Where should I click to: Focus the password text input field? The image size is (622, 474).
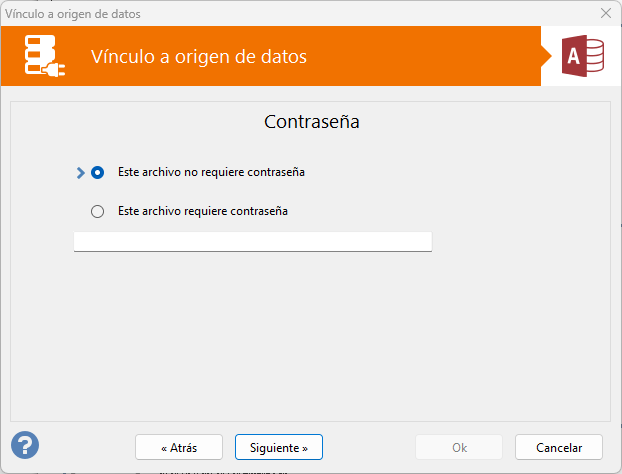(252, 241)
